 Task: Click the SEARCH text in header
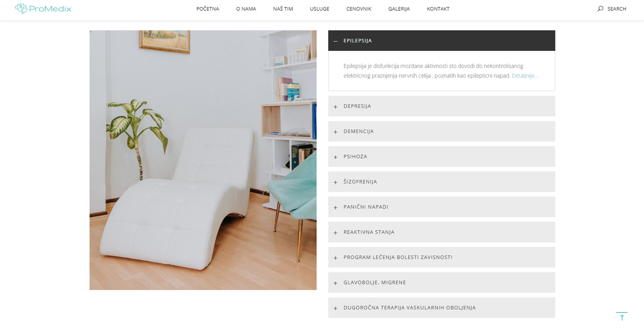pos(617,9)
